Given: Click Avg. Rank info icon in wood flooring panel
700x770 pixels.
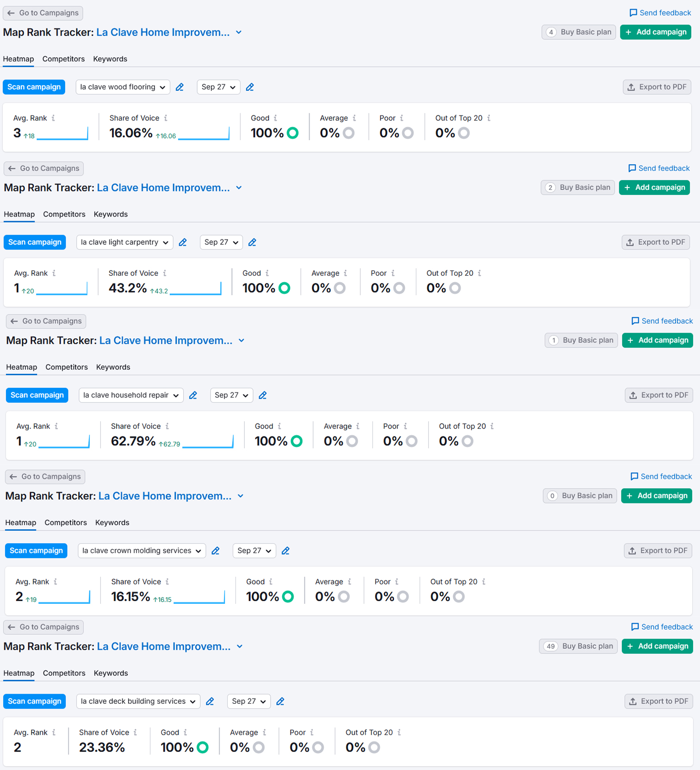Looking at the screenshot, I should pos(54,118).
